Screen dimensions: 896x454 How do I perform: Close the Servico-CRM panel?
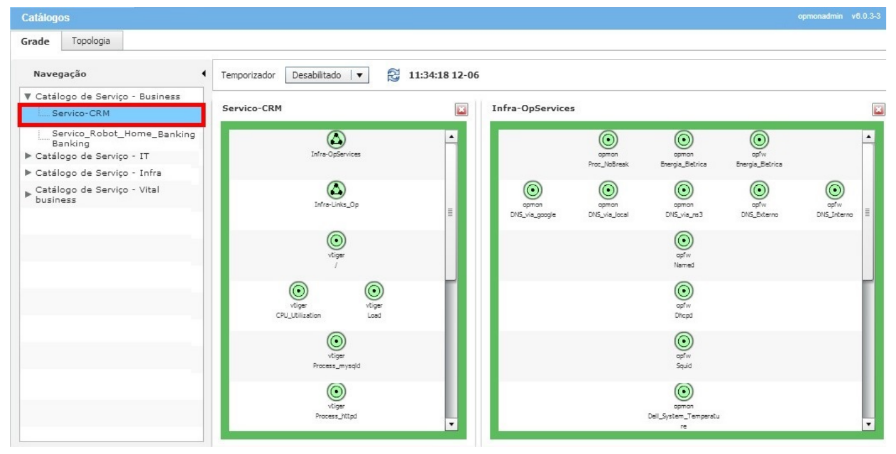461,109
